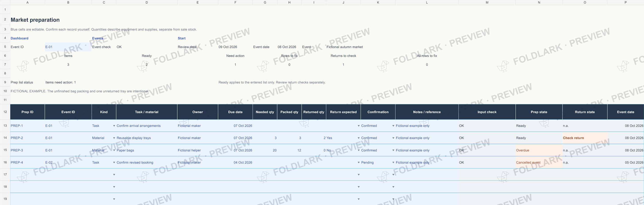Viewport: 644px width, 205px height.
Task: Click the 'Items need action: 1' status cell
Action: pos(68,82)
